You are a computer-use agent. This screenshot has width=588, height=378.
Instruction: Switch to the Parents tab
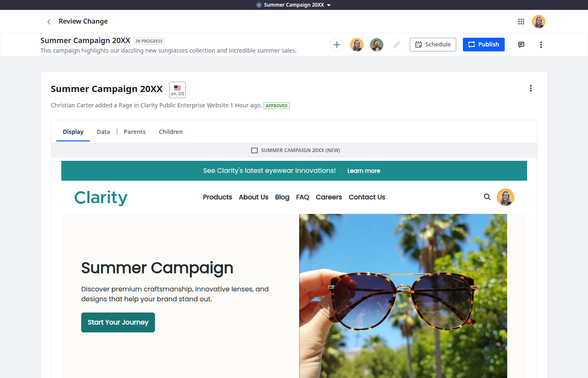135,132
